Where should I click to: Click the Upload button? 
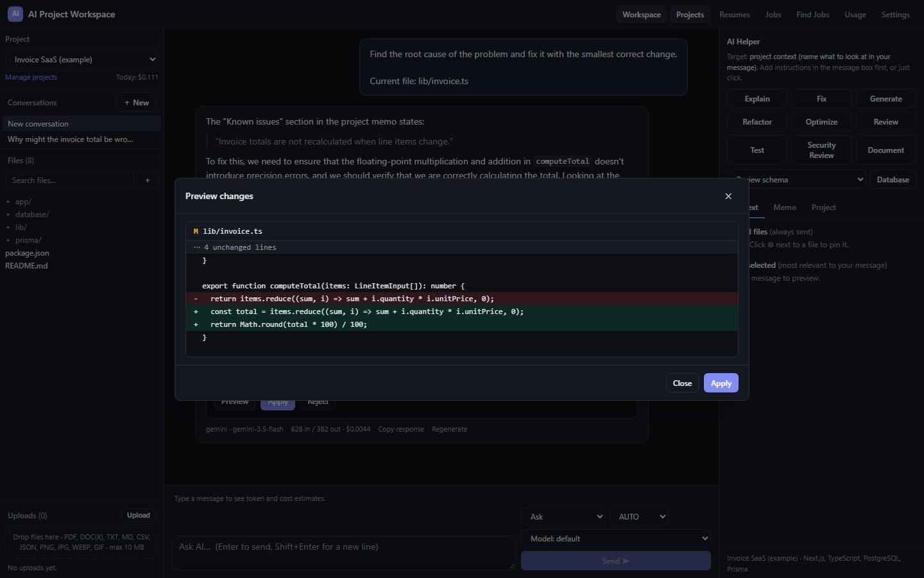pyautogui.click(x=138, y=515)
